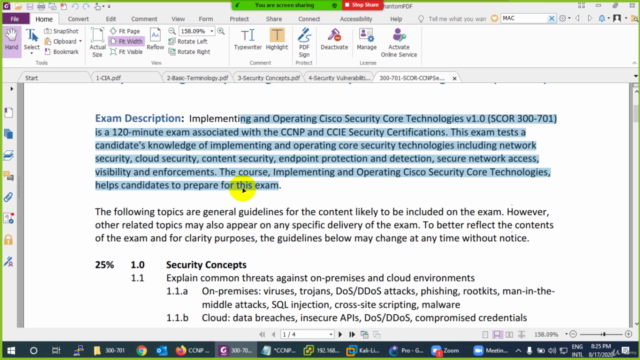Open the PDF Sign tool

[304, 42]
